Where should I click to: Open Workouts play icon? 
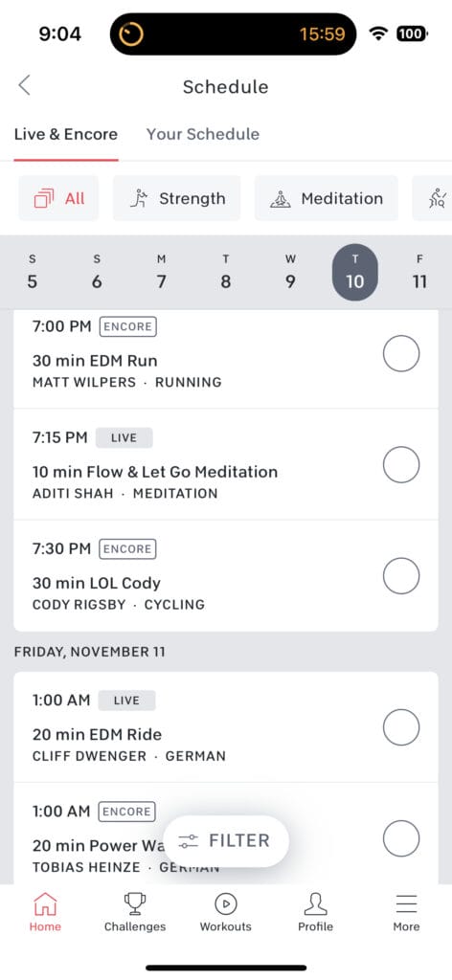coord(226,903)
